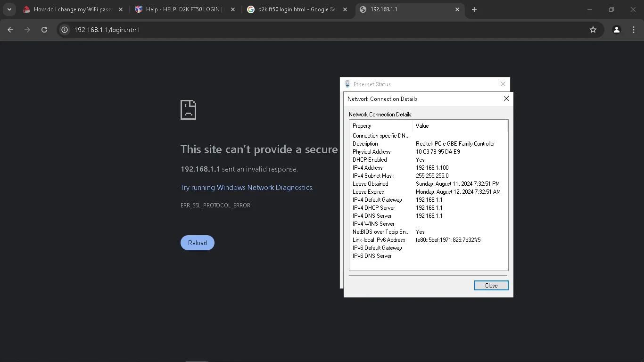
Task: Click the browser forward arrow
Action: coord(27,30)
